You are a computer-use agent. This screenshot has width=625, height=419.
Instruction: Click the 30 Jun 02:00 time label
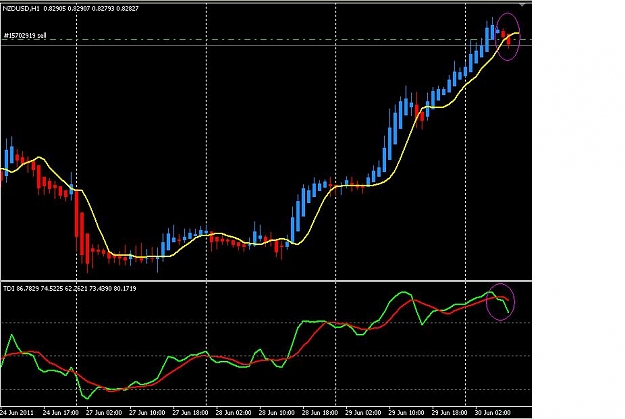(492, 412)
